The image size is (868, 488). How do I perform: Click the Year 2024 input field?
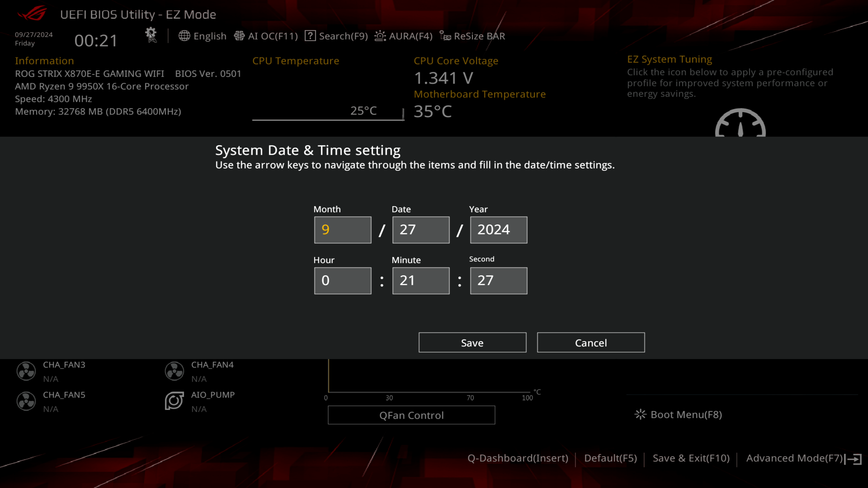pyautogui.click(x=498, y=229)
